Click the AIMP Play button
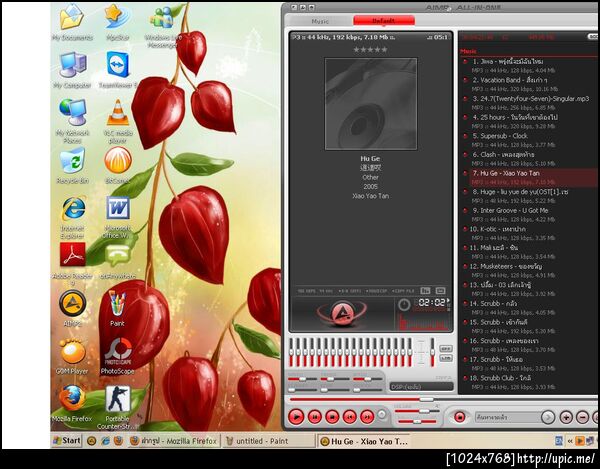The width and height of the screenshot is (600, 469). click(296, 417)
